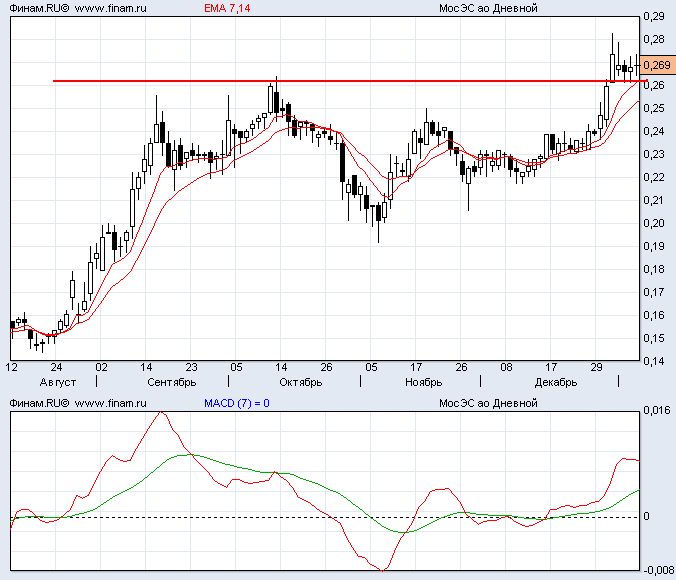676x580 pixels.
Task: Click the 08 date label on time axis
Action: click(506, 367)
